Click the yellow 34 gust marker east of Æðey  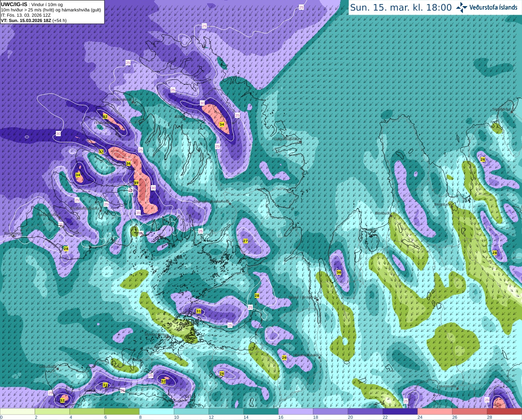click(x=222, y=124)
